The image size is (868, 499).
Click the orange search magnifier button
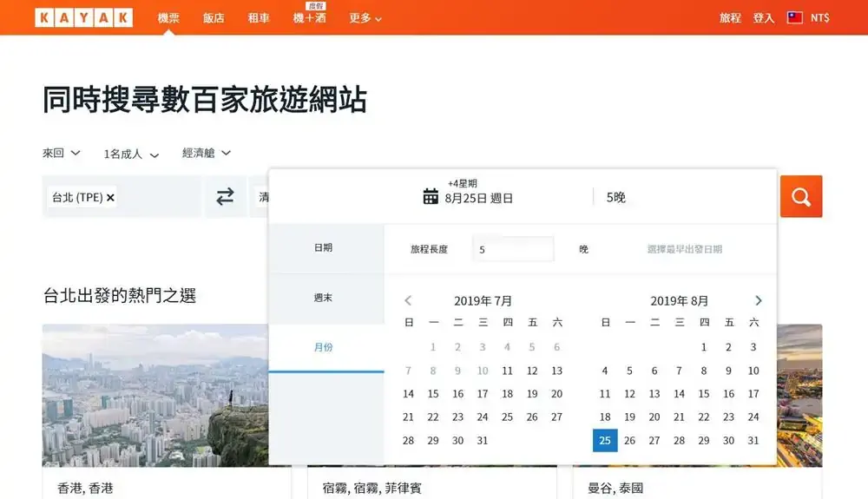pos(801,196)
